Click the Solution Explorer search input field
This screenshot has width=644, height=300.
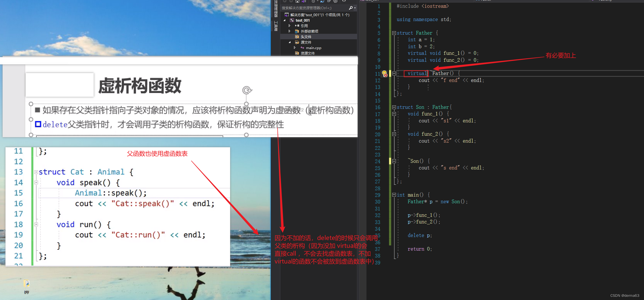coord(314,8)
